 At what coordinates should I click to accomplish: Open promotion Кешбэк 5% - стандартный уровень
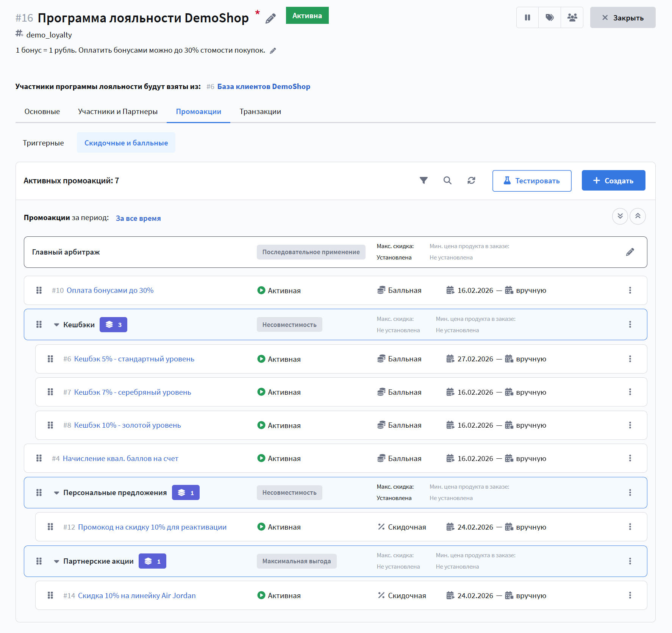point(134,359)
